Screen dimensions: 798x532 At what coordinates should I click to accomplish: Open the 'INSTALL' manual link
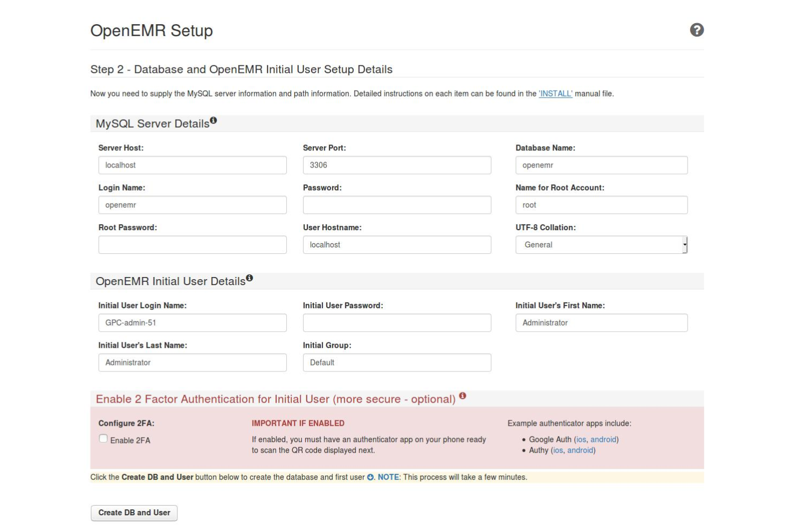tap(555, 93)
